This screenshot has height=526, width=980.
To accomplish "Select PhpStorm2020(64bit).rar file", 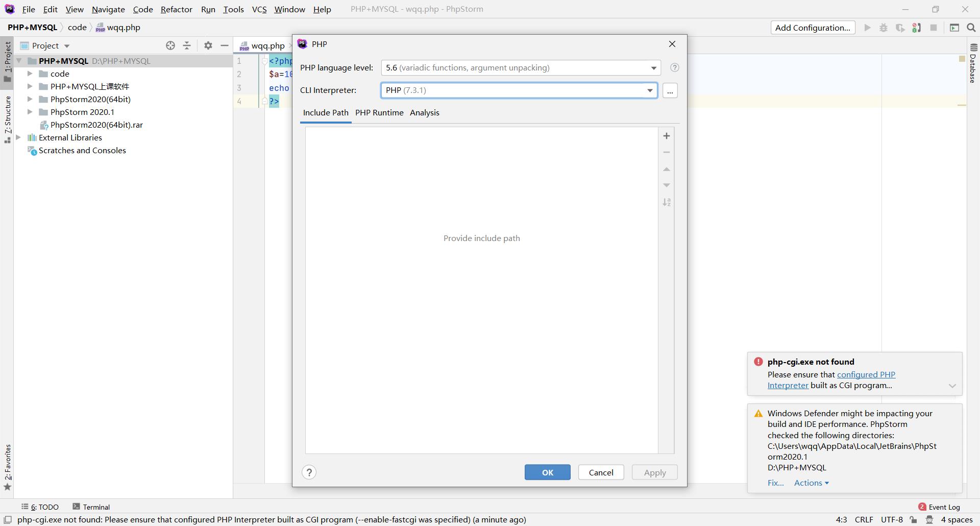I will point(96,125).
